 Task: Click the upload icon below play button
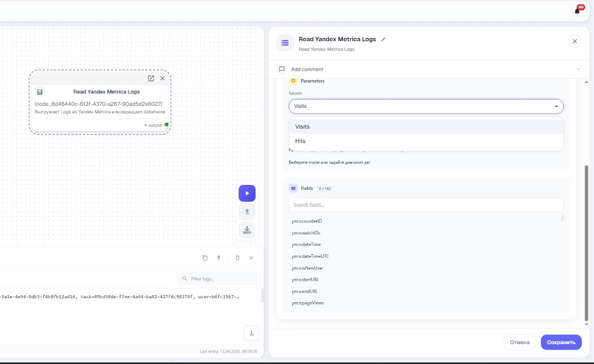(x=247, y=212)
